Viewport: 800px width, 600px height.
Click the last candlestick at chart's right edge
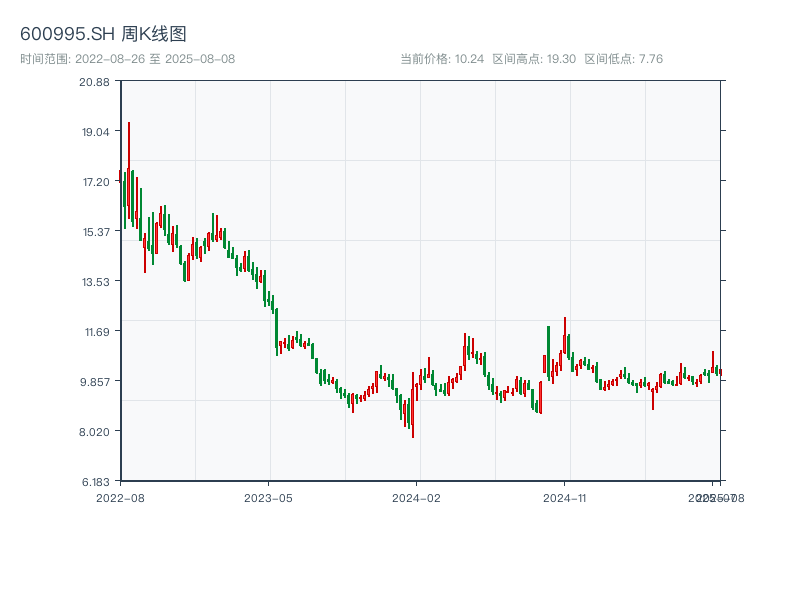point(720,372)
